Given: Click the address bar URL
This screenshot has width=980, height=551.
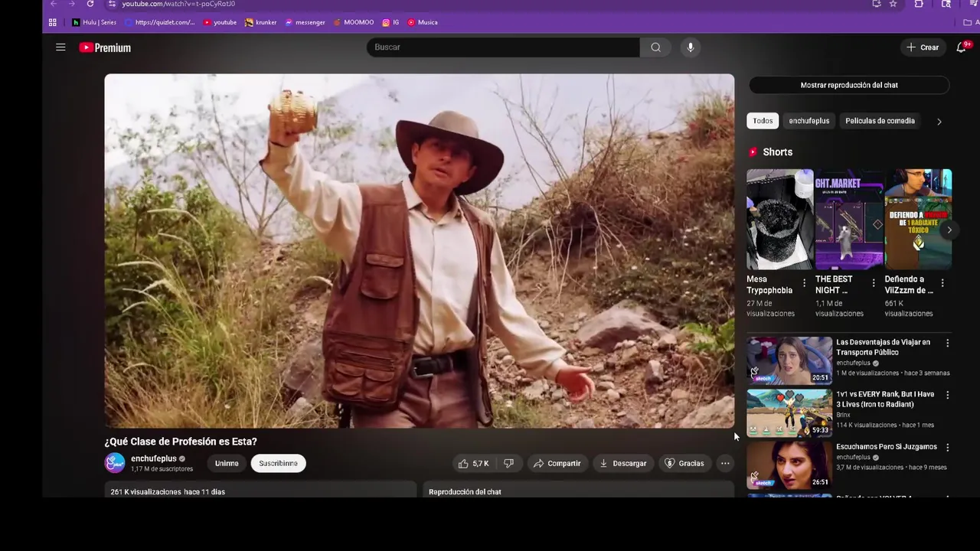Looking at the screenshot, I should (178, 4).
